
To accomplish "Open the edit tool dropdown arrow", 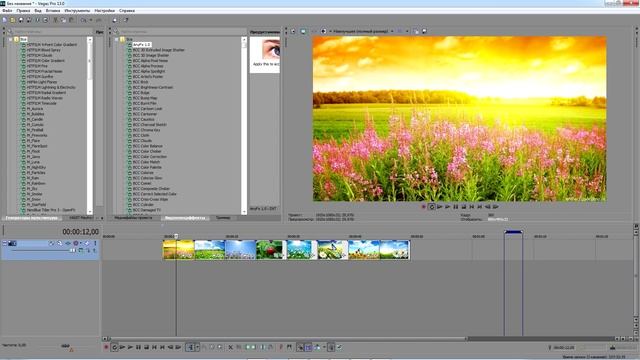I will [197, 347].
